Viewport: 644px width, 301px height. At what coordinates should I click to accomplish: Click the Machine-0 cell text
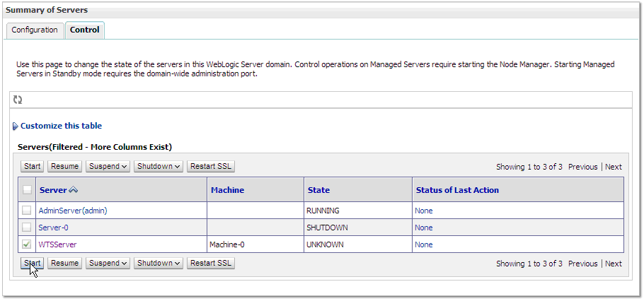coord(226,244)
